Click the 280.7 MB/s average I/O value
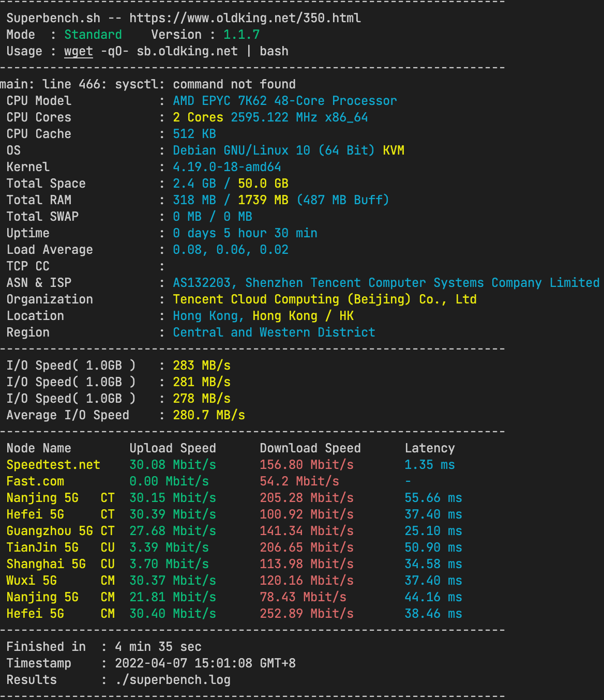Image resolution: width=604 pixels, height=700 pixels. click(x=209, y=415)
